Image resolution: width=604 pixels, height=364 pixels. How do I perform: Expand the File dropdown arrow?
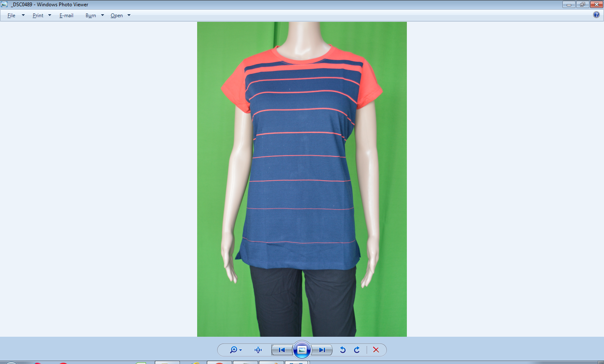click(23, 16)
